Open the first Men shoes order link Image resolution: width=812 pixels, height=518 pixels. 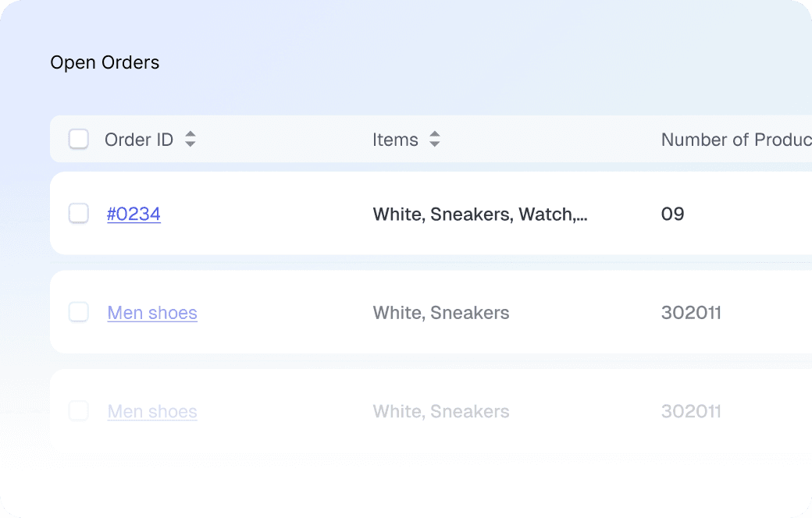point(152,312)
